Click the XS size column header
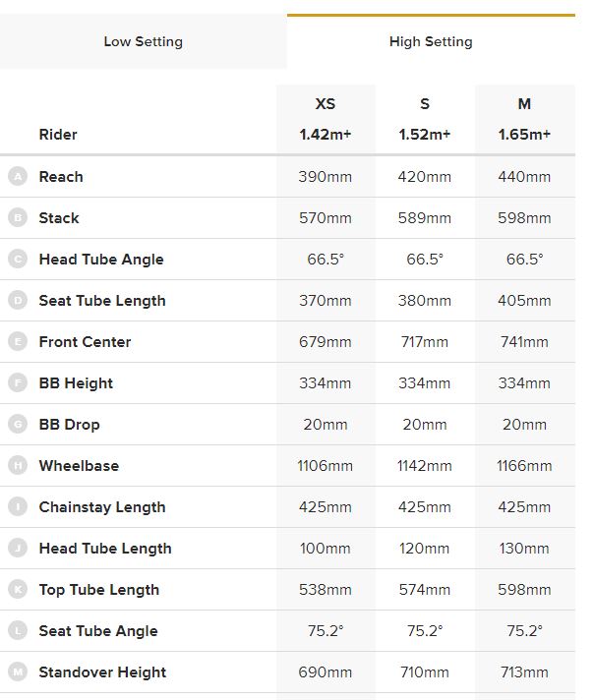 point(326,104)
